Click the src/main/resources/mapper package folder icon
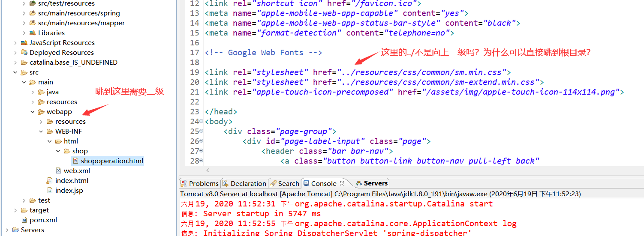 pyautogui.click(x=33, y=23)
